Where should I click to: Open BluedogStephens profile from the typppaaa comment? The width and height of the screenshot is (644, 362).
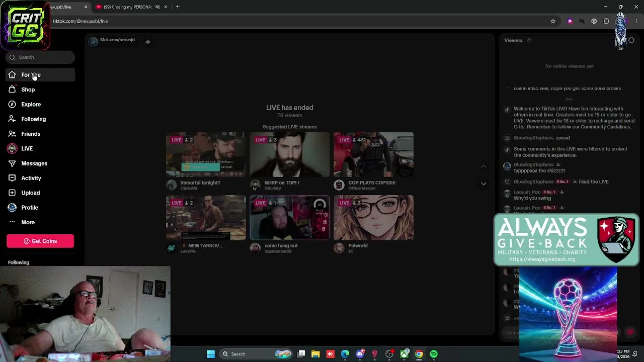click(533, 164)
